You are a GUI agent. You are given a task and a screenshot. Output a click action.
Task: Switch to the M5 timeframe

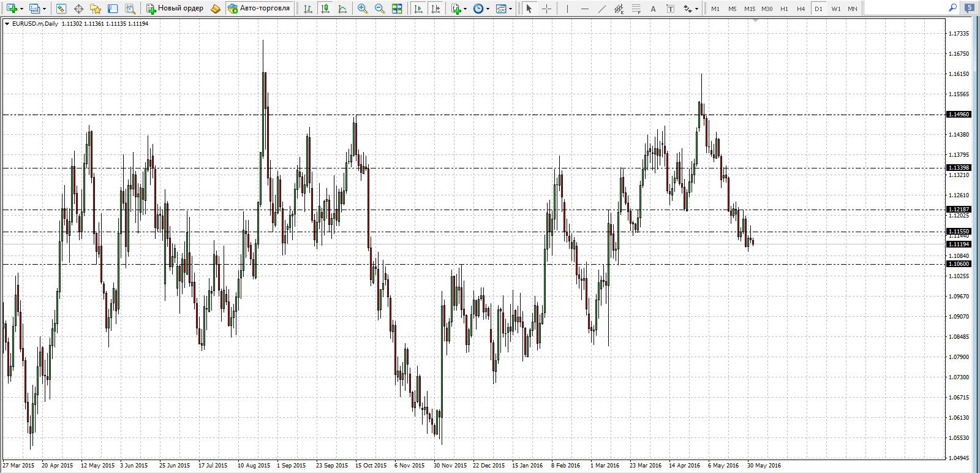click(x=733, y=9)
